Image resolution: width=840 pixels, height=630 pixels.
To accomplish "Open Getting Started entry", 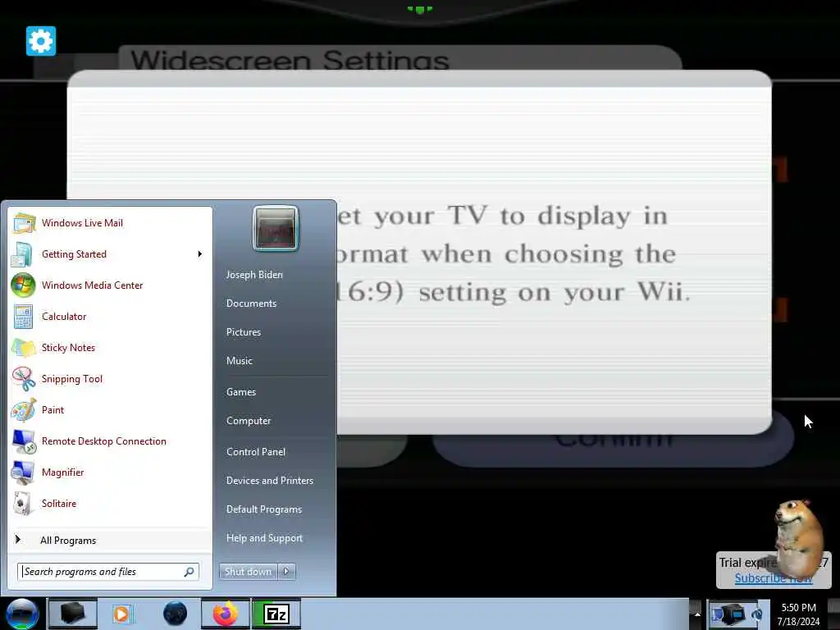I will pyautogui.click(x=111, y=254).
